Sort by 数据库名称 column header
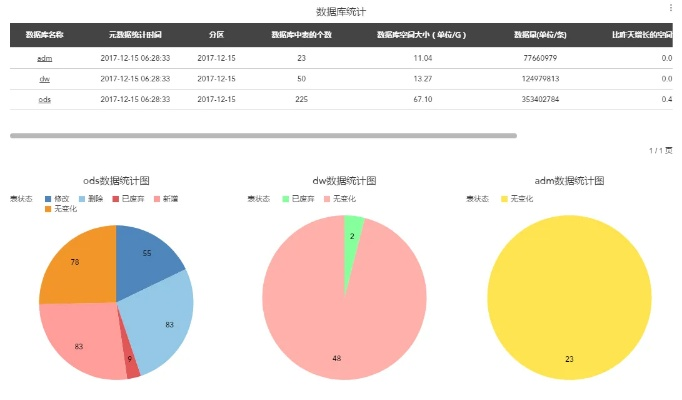The width and height of the screenshot is (682, 400). (x=44, y=34)
